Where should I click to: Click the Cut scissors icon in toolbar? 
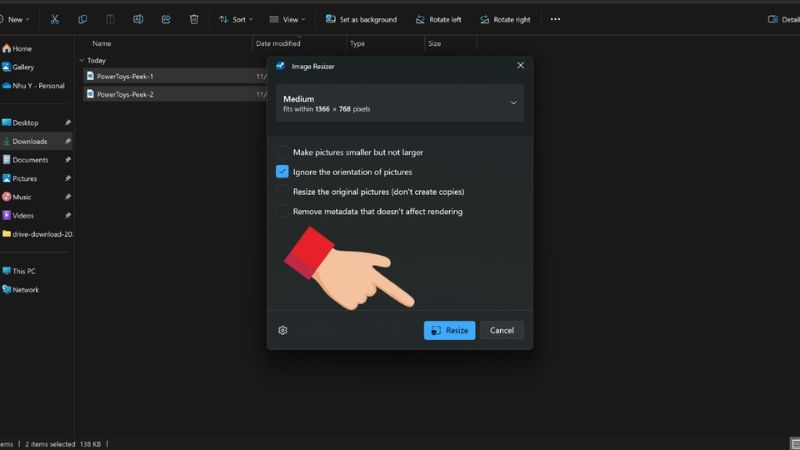[x=54, y=19]
